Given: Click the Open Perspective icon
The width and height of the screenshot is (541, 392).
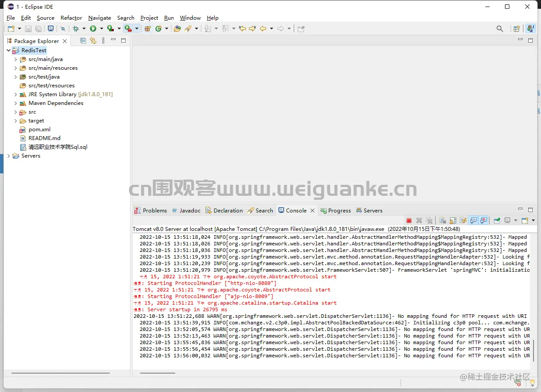Looking at the screenshot, I should (517, 29).
